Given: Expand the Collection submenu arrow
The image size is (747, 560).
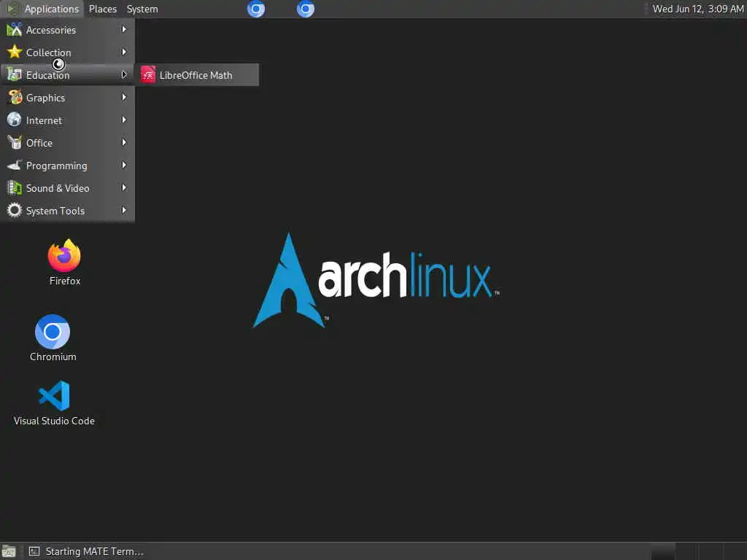Looking at the screenshot, I should [124, 52].
